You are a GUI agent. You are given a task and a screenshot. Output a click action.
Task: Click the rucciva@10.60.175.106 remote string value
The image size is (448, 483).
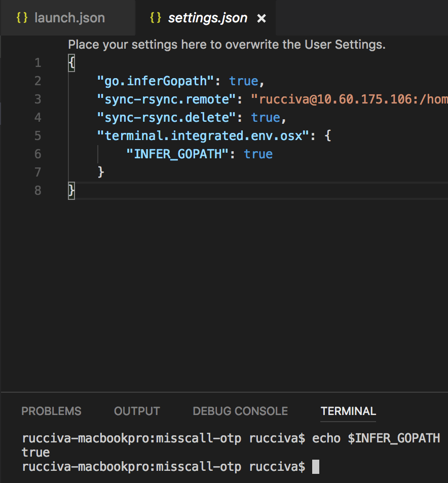[350, 99]
